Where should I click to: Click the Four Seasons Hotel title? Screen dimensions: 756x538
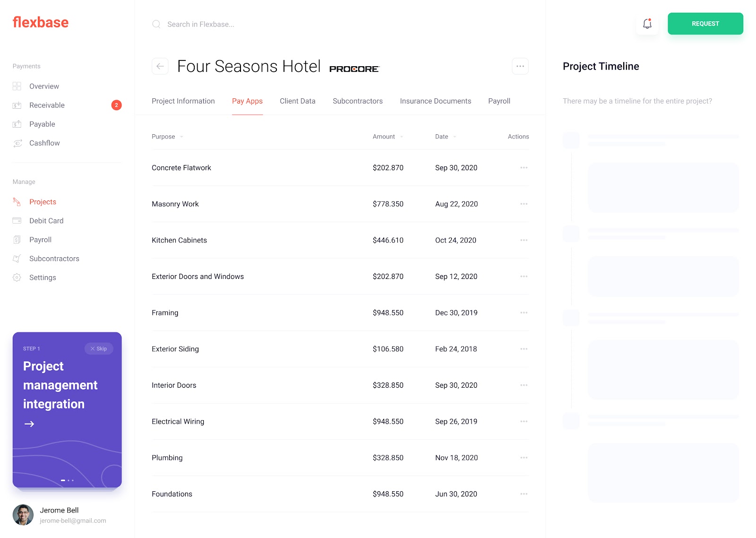point(249,66)
